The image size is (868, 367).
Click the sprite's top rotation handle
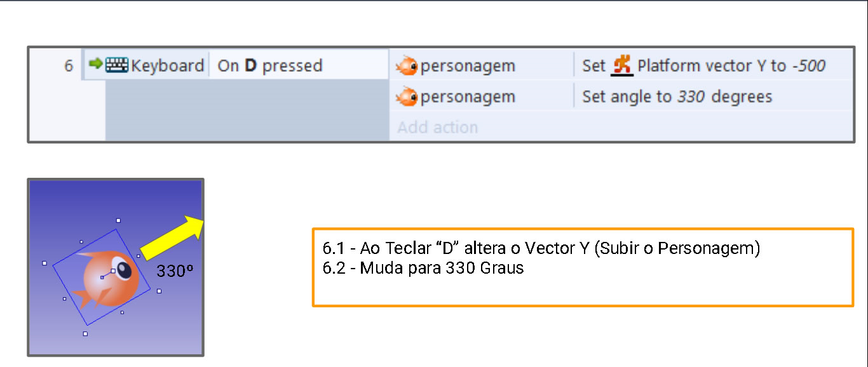[118, 221]
